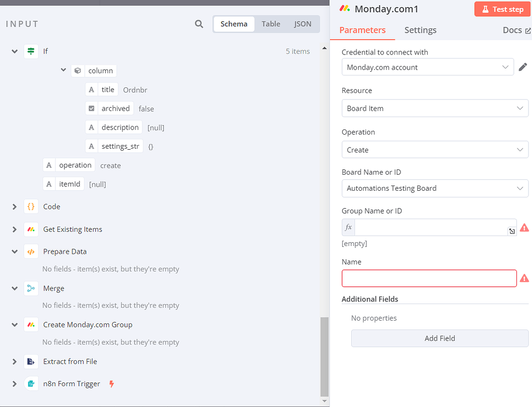Click the Create Monday.com Group node icon
Viewport: 532px width, 407px height.
(x=31, y=323)
